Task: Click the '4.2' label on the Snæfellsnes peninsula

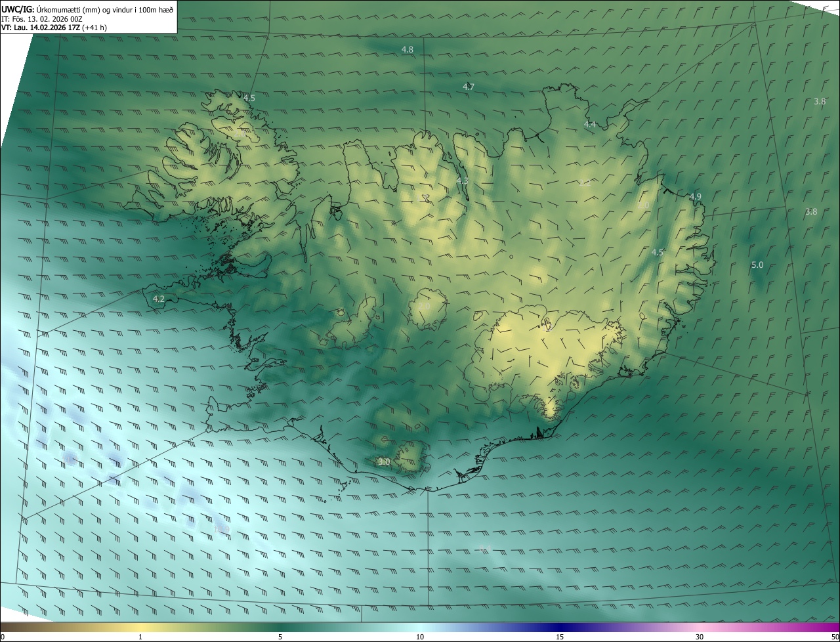Action: point(158,299)
